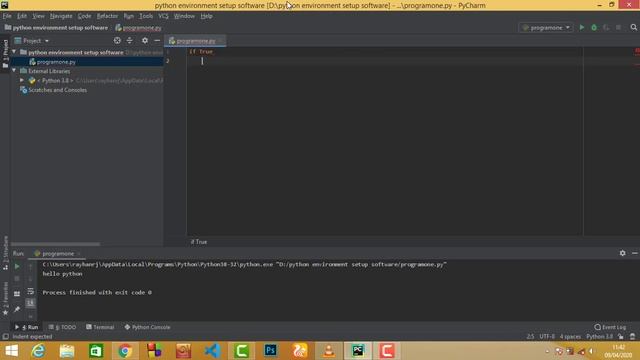Click line 2 in the code editor
The width and height of the screenshot is (640, 360).
(385, 61)
